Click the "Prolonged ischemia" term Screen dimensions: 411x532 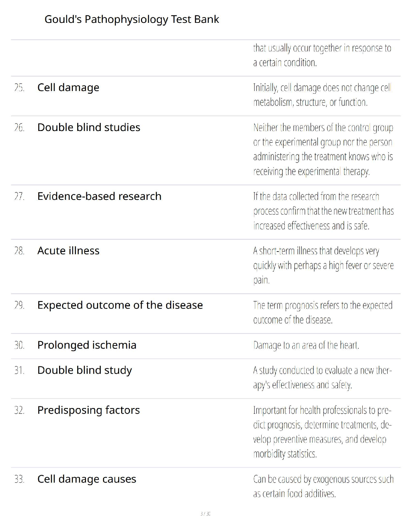pyautogui.click(x=87, y=345)
